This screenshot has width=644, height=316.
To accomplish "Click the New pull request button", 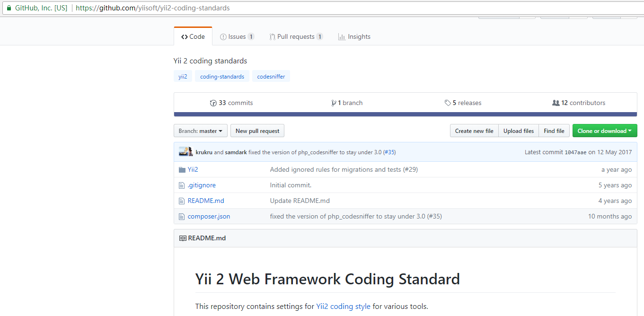I will 257,131.
